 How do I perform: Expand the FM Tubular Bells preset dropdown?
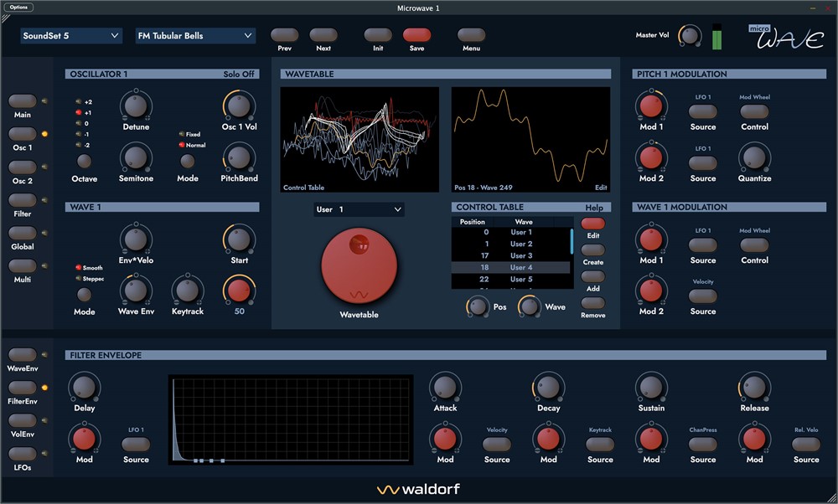[x=195, y=36]
